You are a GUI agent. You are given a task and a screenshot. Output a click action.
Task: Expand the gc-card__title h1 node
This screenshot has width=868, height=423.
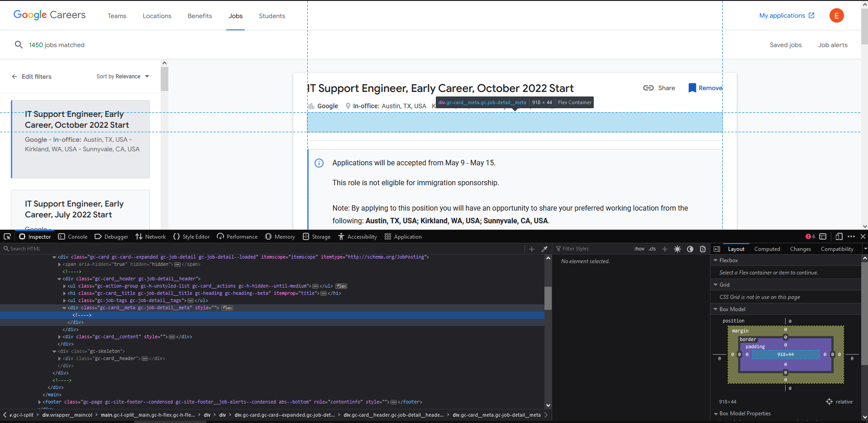point(64,293)
